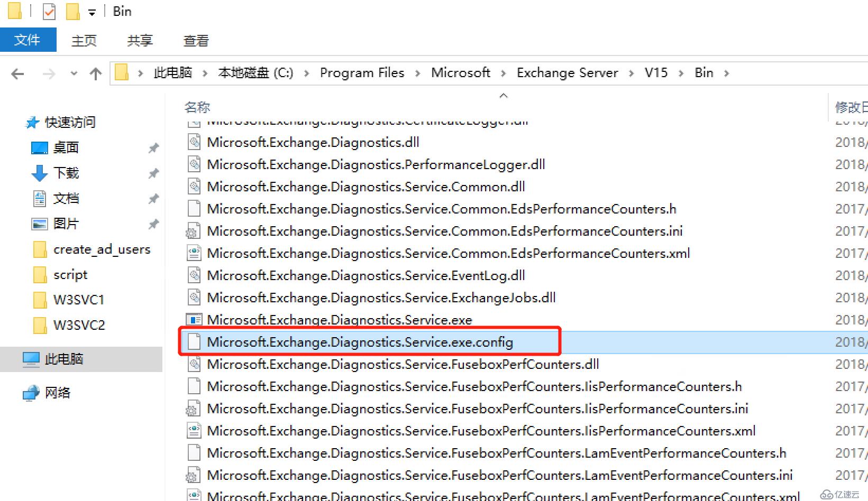Sort by the 修改日期 column header

point(851,107)
